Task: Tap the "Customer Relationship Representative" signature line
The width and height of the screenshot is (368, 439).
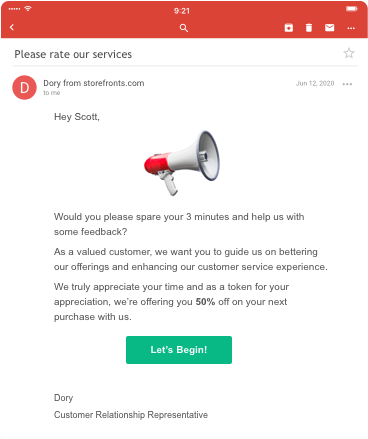Action: click(131, 415)
